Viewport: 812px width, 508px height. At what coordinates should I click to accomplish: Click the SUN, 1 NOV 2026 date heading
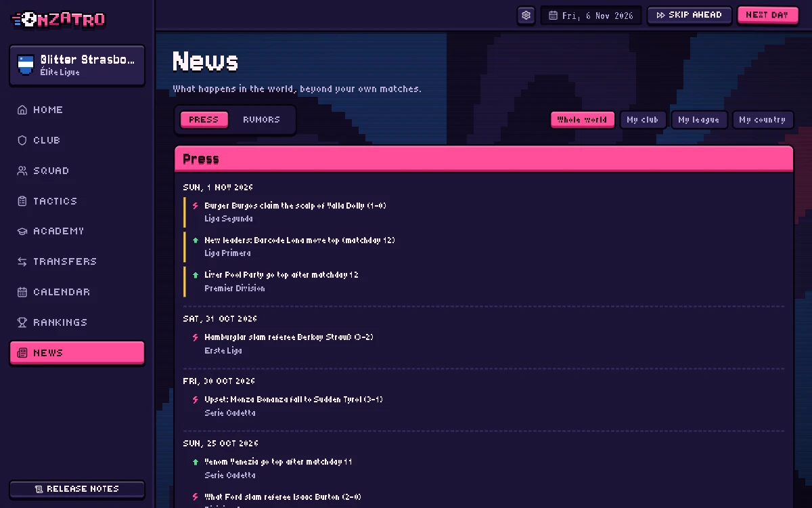tap(218, 188)
